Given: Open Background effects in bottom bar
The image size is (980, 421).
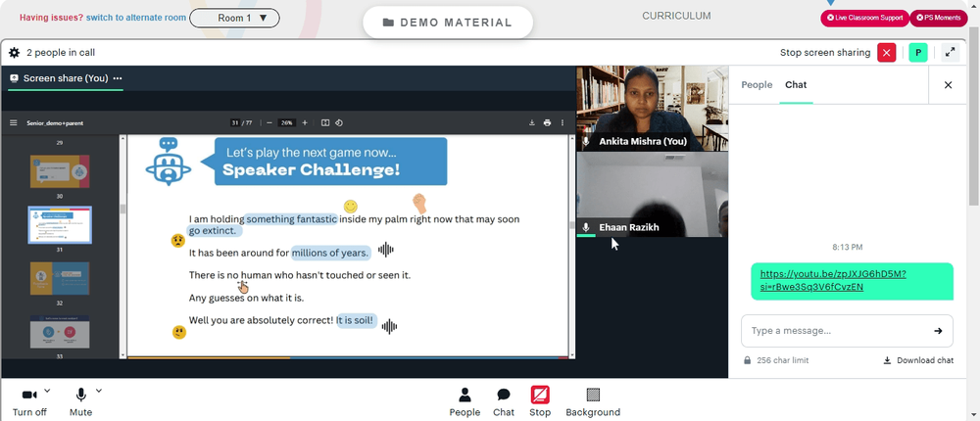Looking at the screenshot, I should pyautogui.click(x=593, y=400).
